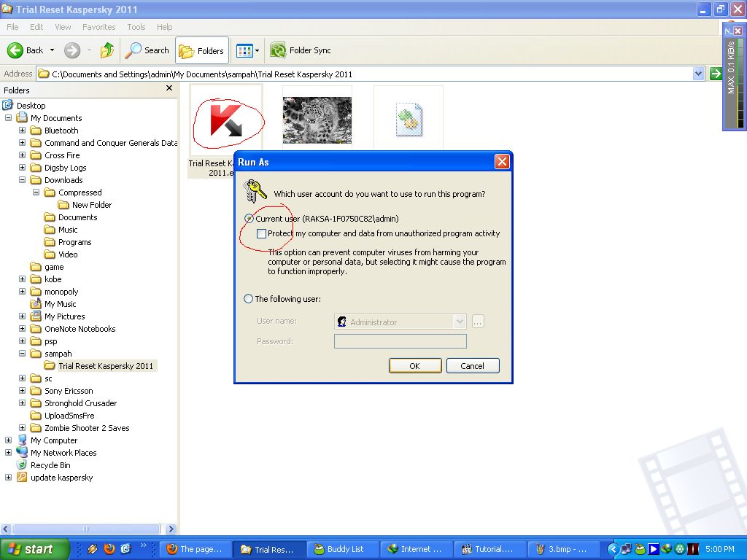Select My Network Places in tree
The height and width of the screenshot is (560, 747).
click(57, 453)
